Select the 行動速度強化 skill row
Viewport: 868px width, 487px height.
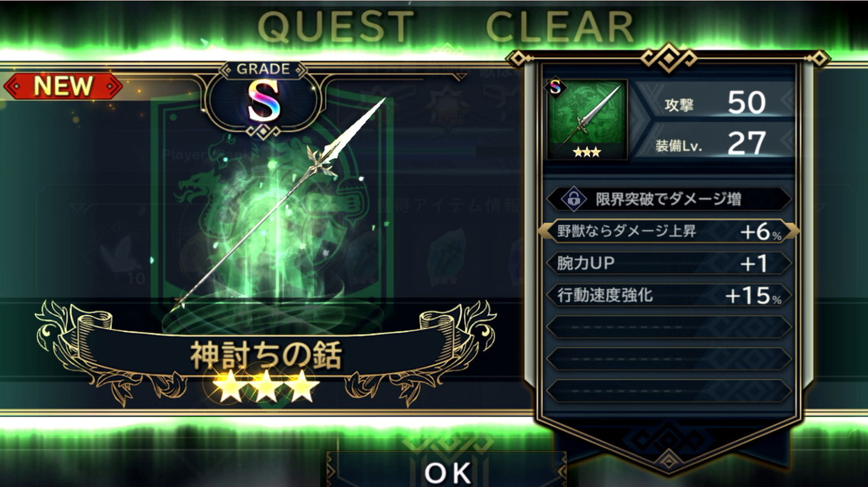(668, 295)
